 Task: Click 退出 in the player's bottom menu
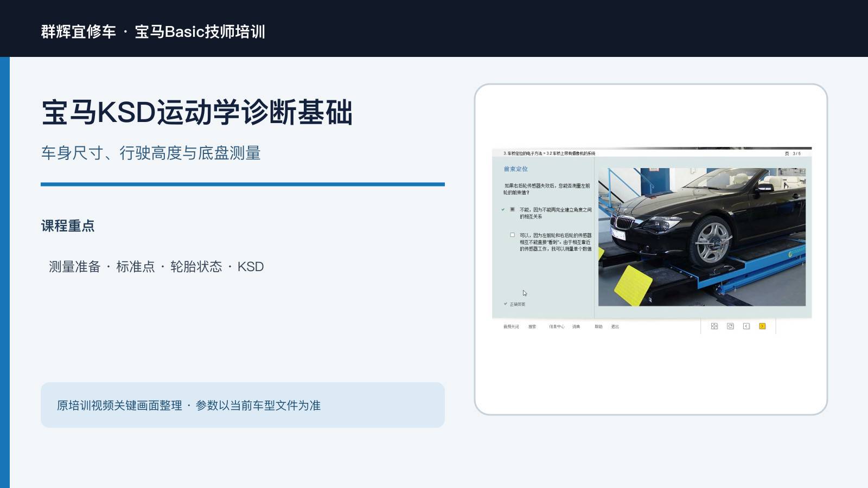(x=615, y=326)
